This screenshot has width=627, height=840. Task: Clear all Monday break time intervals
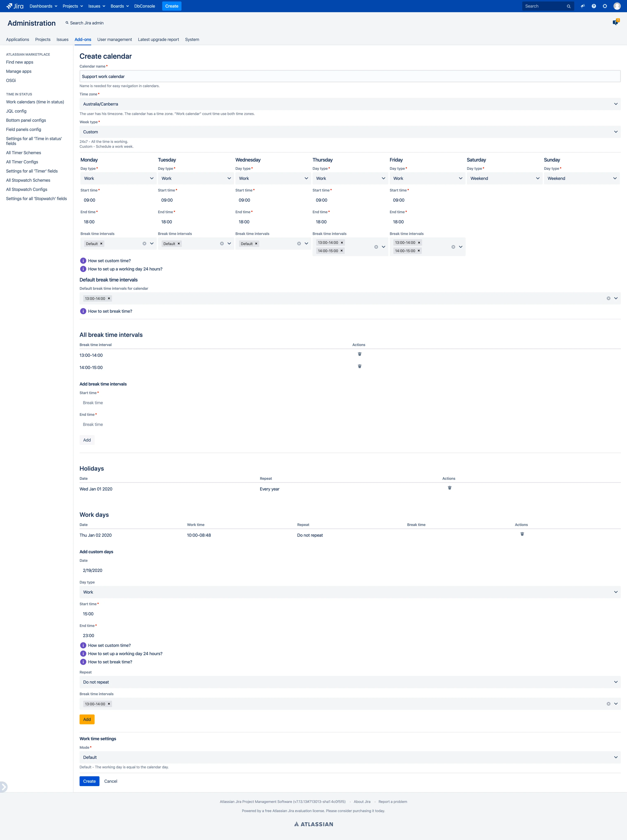pos(144,244)
